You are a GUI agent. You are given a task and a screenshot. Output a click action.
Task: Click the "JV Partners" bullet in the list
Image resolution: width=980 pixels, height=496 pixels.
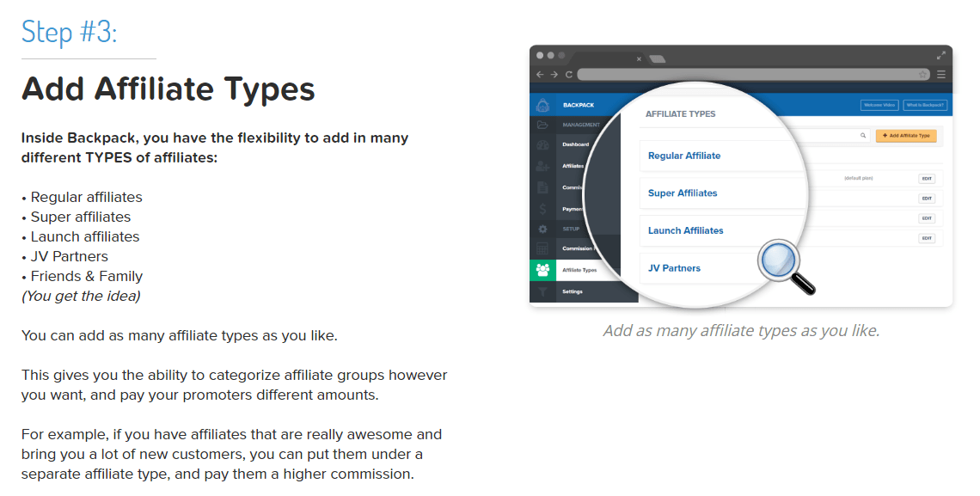pyautogui.click(x=70, y=256)
